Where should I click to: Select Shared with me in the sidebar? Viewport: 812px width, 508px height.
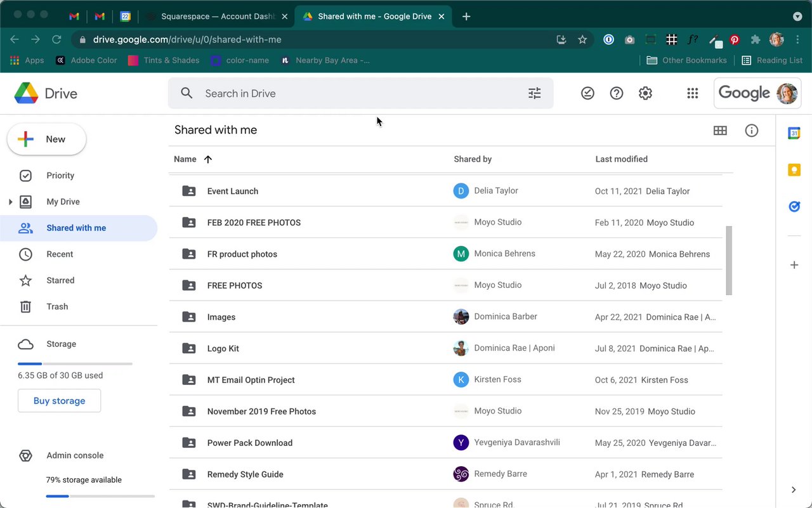coord(79,228)
